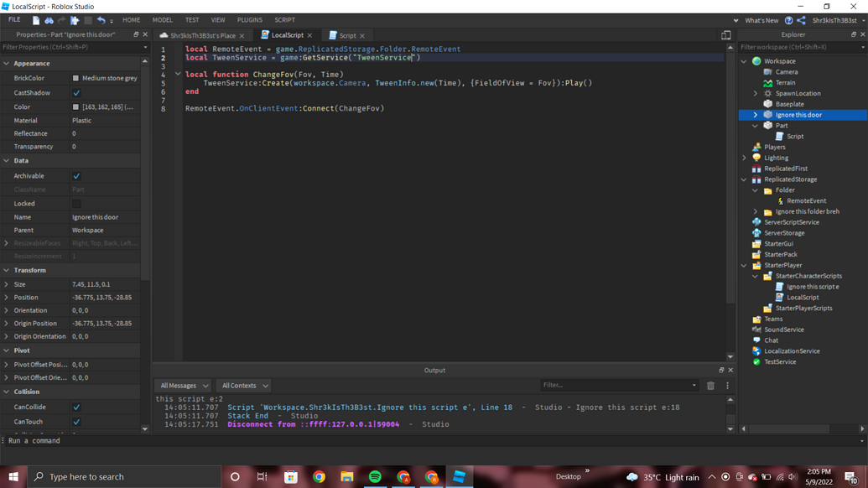Click the Color property swatch
Viewport: 868px width, 488px height.
click(75, 107)
